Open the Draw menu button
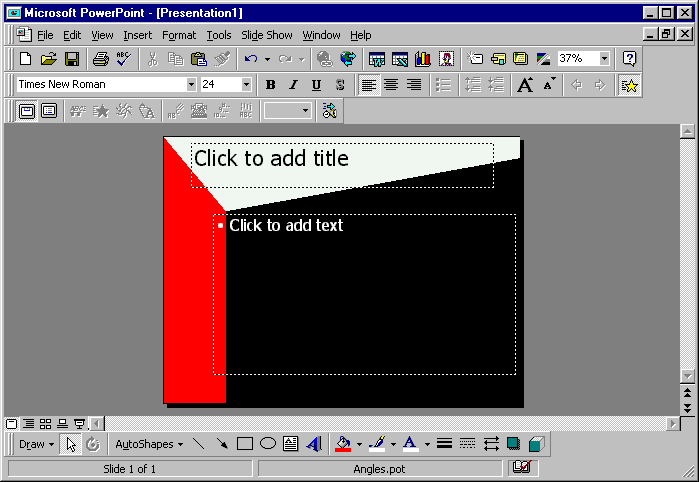Viewport: 699px width, 482px height. coord(36,444)
